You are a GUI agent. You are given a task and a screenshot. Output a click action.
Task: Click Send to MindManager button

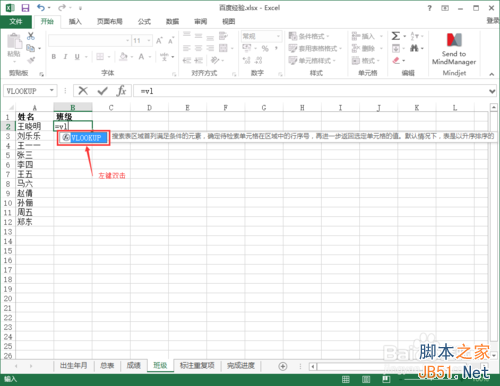coord(454,49)
